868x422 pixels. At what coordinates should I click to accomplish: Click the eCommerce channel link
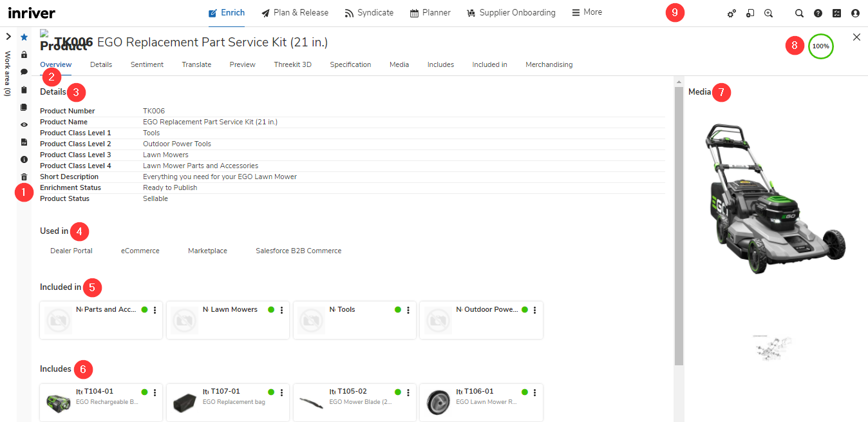click(140, 251)
